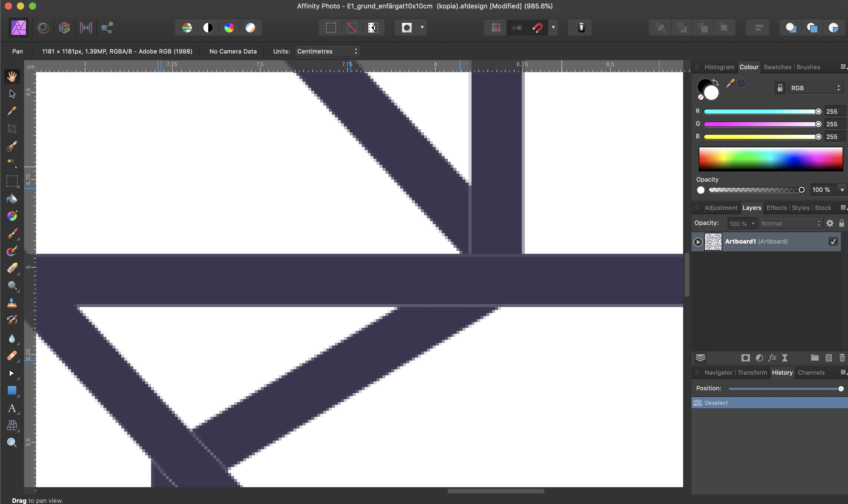
Task: Switch to the Effects tab
Action: coord(776,207)
